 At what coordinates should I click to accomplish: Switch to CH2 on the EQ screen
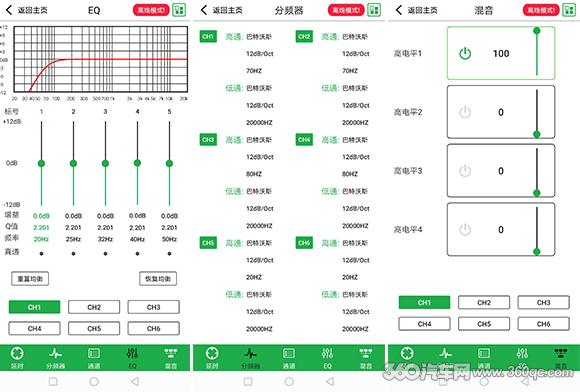94,307
